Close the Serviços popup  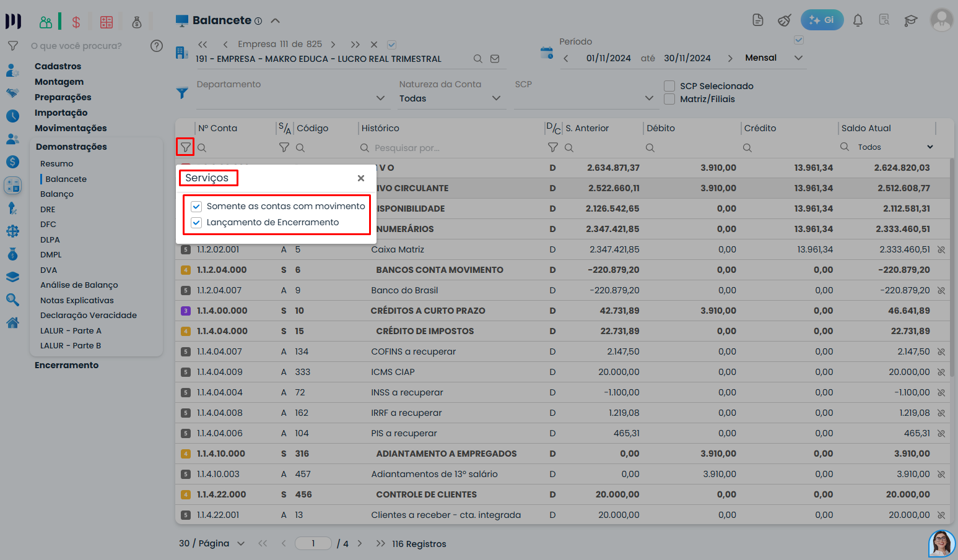[x=361, y=178]
